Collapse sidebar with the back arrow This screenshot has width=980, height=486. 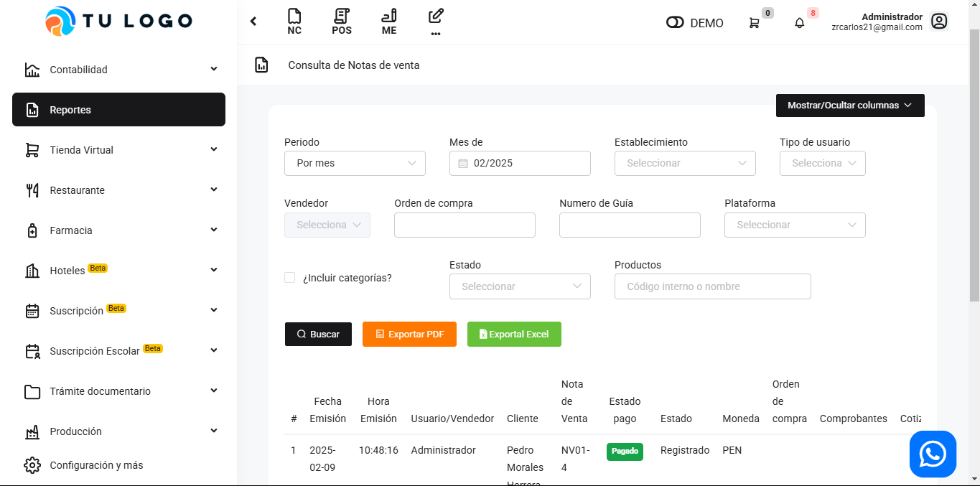point(253,22)
